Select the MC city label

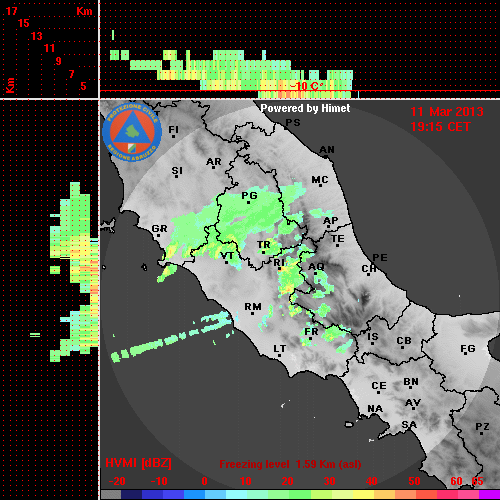pos(320,180)
